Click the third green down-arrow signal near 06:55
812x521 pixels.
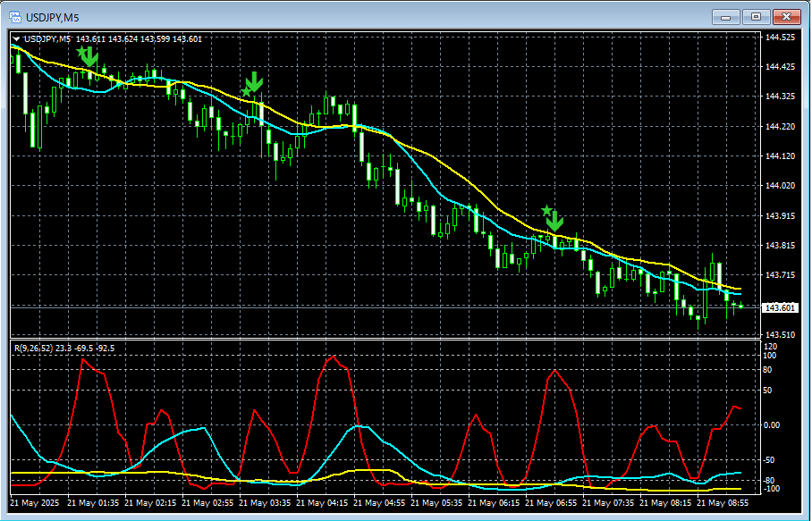click(555, 220)
